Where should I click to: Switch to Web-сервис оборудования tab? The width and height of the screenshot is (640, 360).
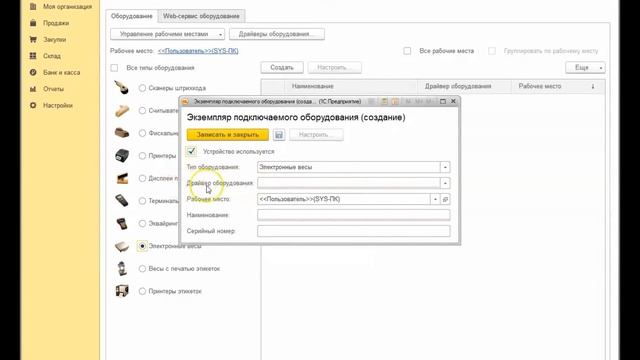201,16
